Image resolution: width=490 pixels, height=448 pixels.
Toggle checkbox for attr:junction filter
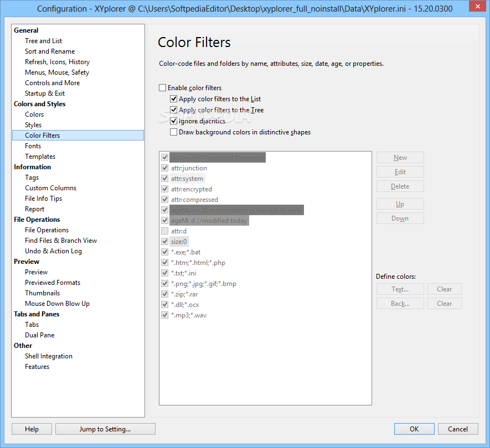click(x=164, y=168)
